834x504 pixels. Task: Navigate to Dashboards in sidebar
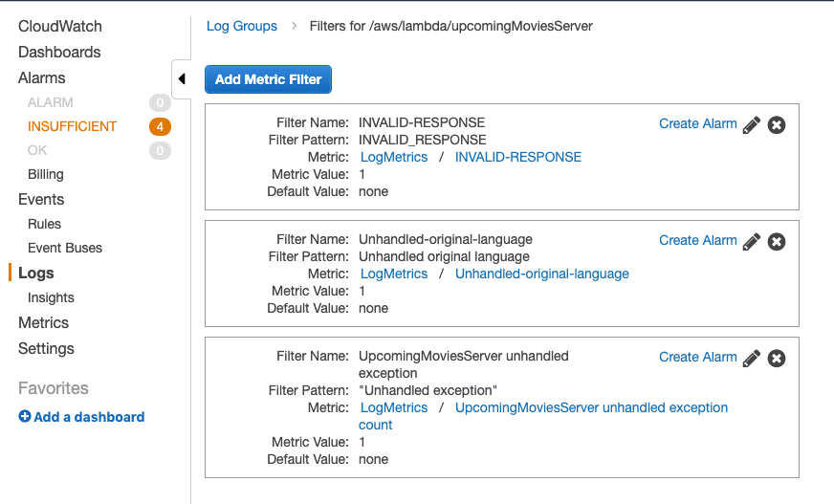[x=59, y=52]
